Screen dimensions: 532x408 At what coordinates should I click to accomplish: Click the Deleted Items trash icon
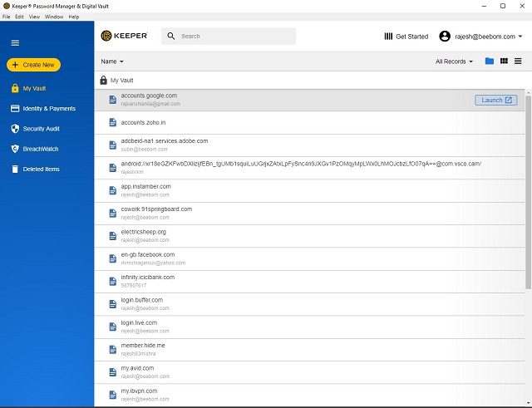pyautogui.click(x=15, y=169)
